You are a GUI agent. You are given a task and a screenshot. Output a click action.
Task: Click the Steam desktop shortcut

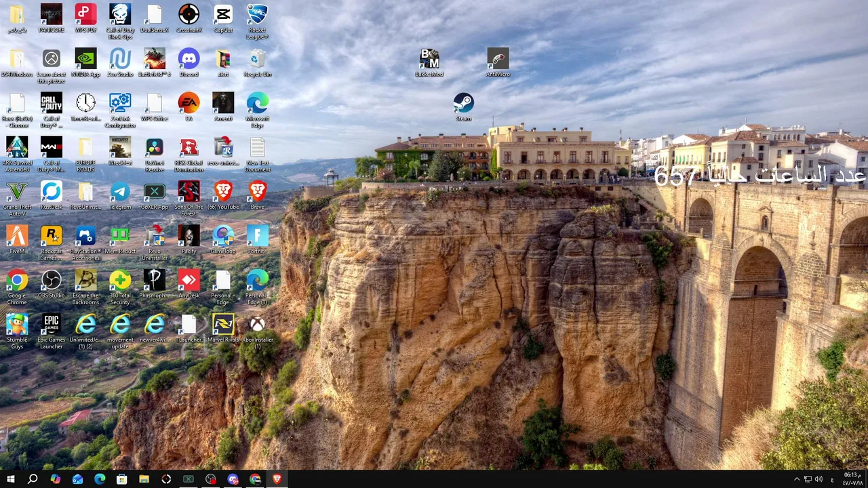[x=463, y=107]
